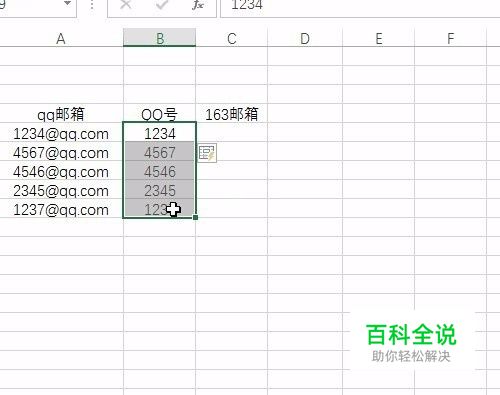
Task: Expand the Name Box dropdown arrow
Action: (x=68, y=3)
